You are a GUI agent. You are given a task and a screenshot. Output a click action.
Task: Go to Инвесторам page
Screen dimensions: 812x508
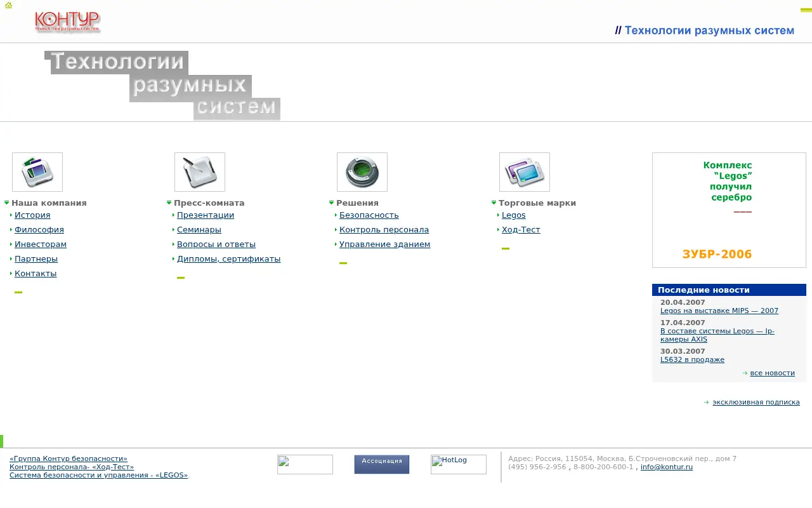pyautogui.click(x=41, y=244)
